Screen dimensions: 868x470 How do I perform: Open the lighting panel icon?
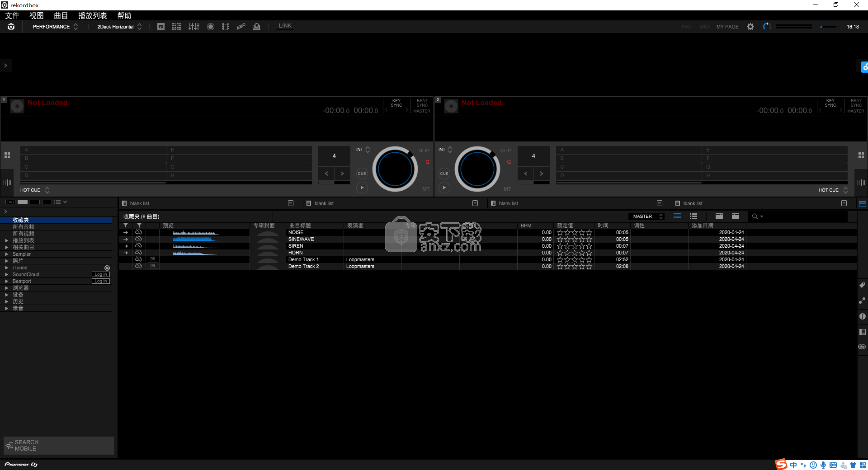click(257, 27)
